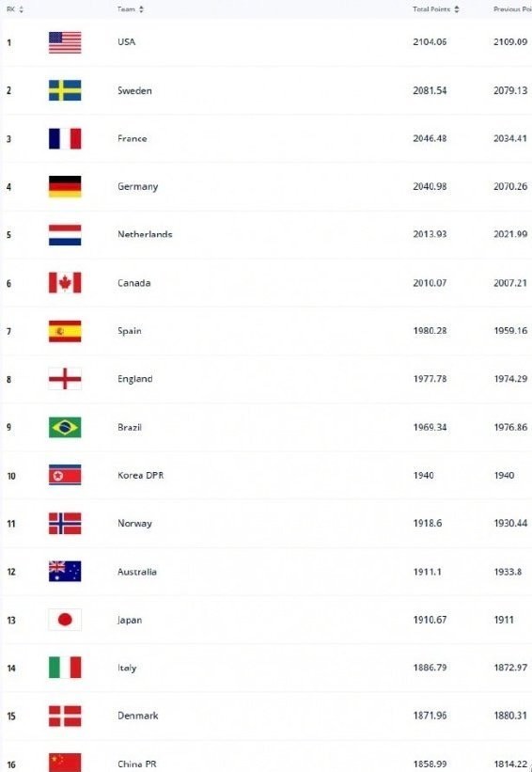Select the France team name
The width and height of the screenshot is (532, 772).
(132, 138)
